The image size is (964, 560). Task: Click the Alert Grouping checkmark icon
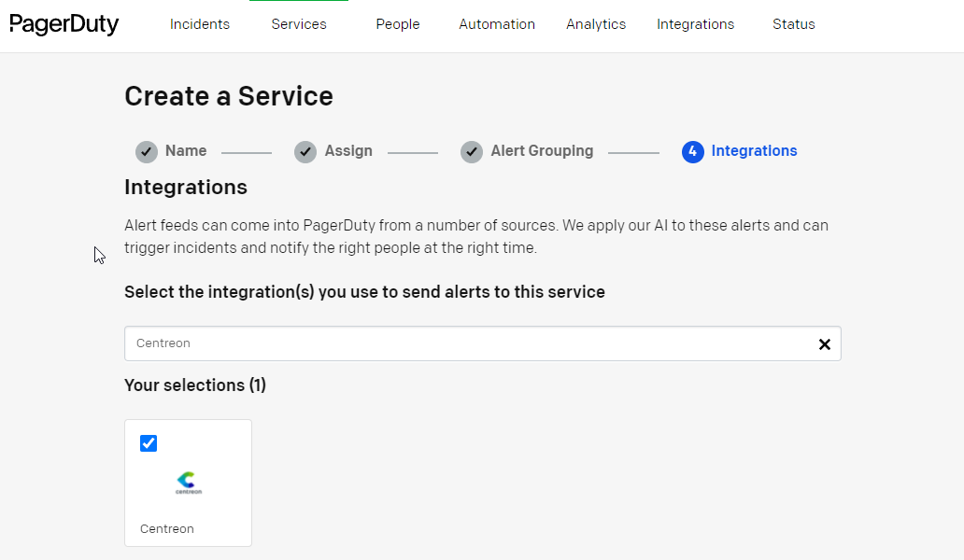coord(472,151)
